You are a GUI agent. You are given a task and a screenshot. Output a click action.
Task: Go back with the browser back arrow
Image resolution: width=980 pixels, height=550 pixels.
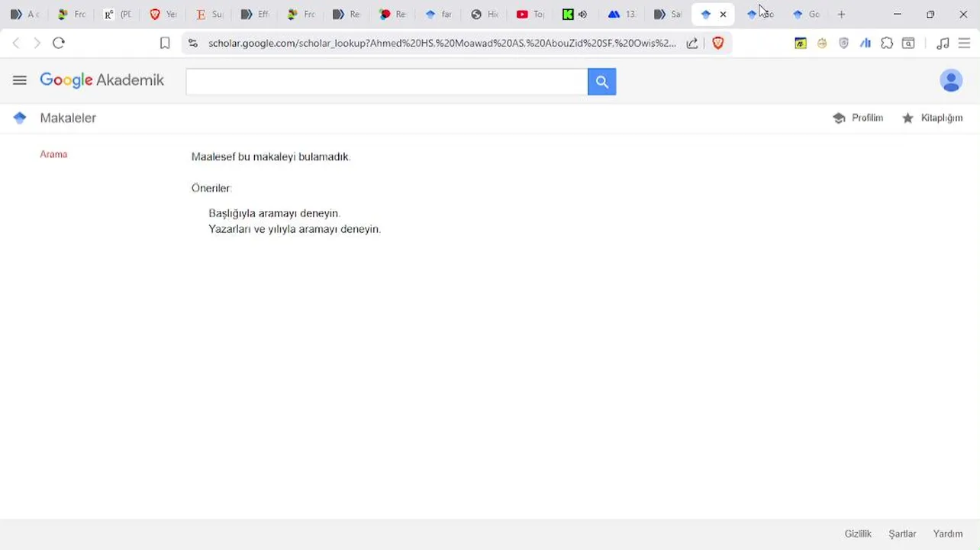tap(16, 43)
